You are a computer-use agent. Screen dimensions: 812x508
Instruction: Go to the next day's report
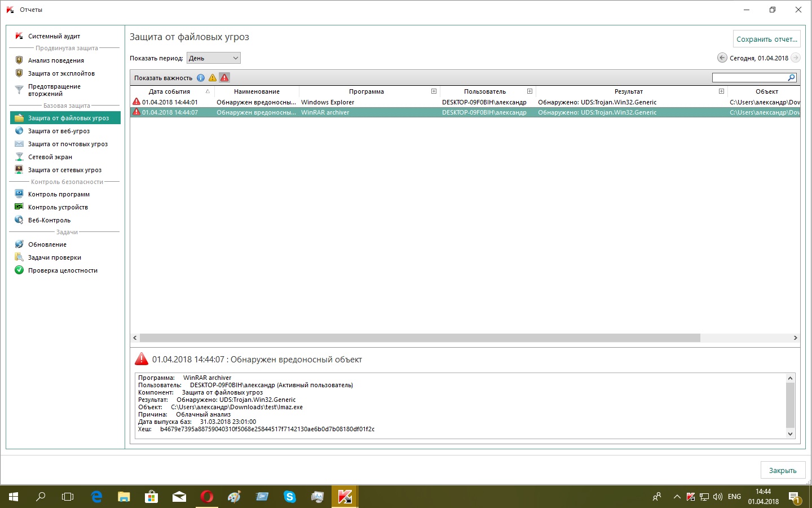coord(796,58)
